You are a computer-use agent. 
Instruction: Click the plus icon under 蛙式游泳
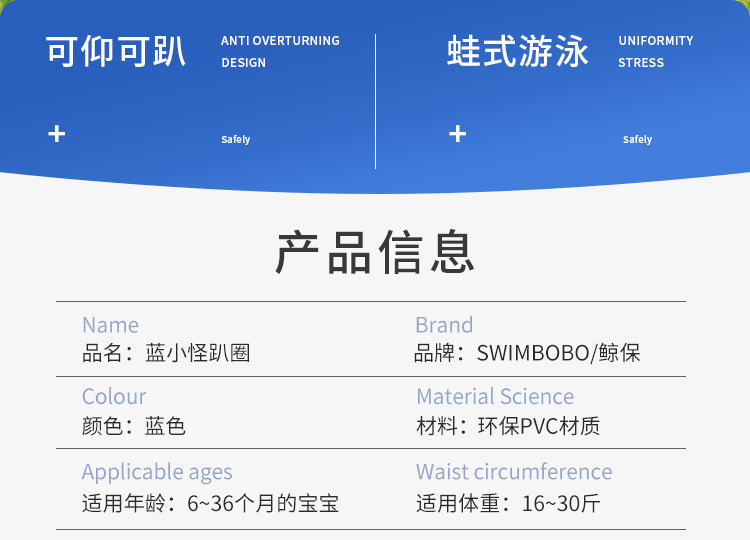[x=458, y=134]
